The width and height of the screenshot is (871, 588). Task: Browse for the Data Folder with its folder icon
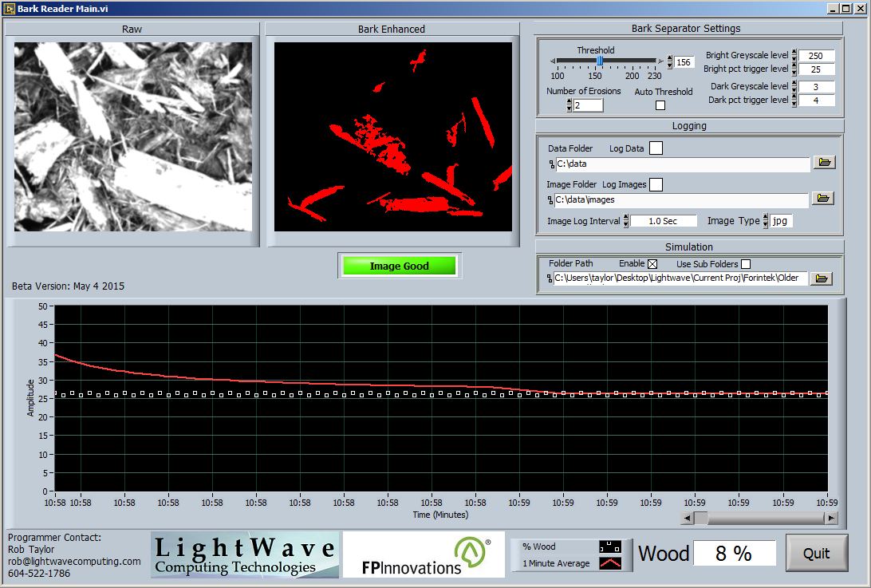[x=825, y=162]
